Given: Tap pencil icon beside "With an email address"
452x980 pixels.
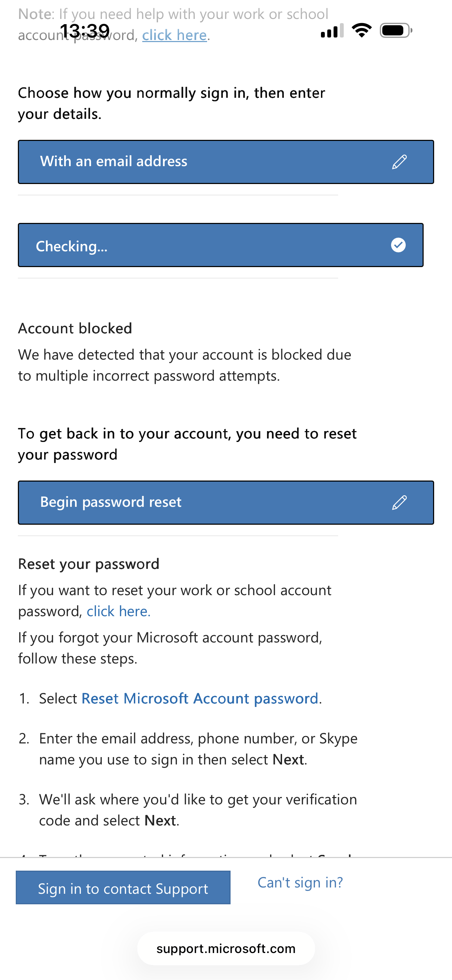Looking at the screenshot, I should 399,162.
